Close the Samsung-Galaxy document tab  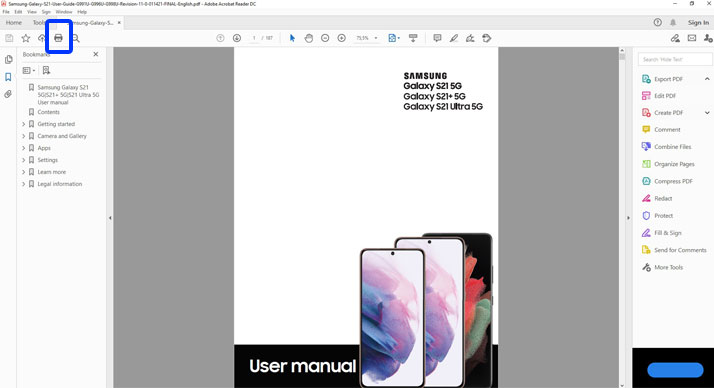pyautogui.click(x=119, y=22)
